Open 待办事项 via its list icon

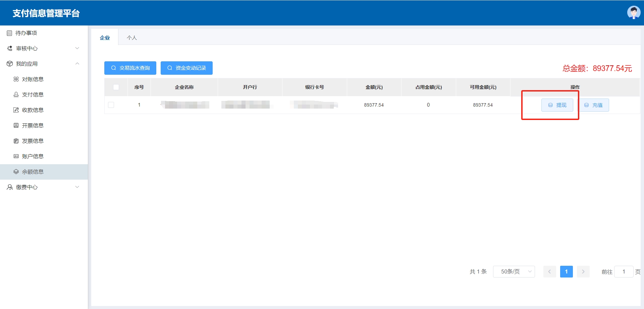pyautogui.click(x=9, y=33)
